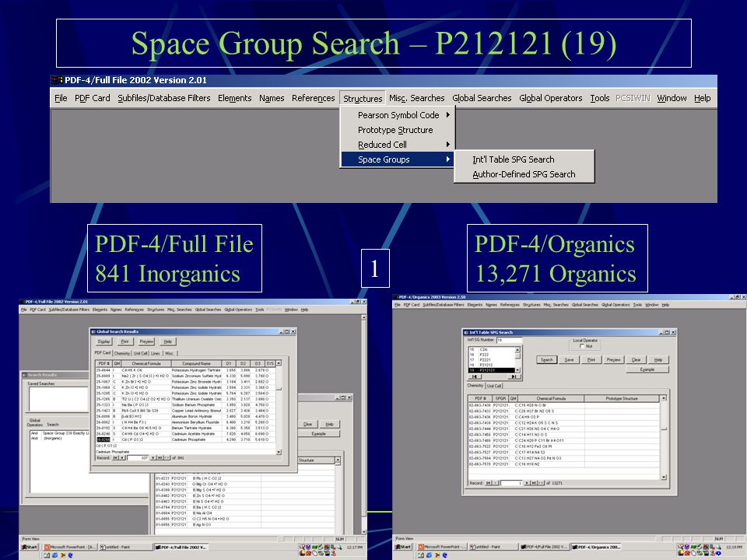Image resolution: width=747 pixels, height=560 pixels.
Task: Click Clear button in Int'l Table SPG Search
Action: point(636,359)
